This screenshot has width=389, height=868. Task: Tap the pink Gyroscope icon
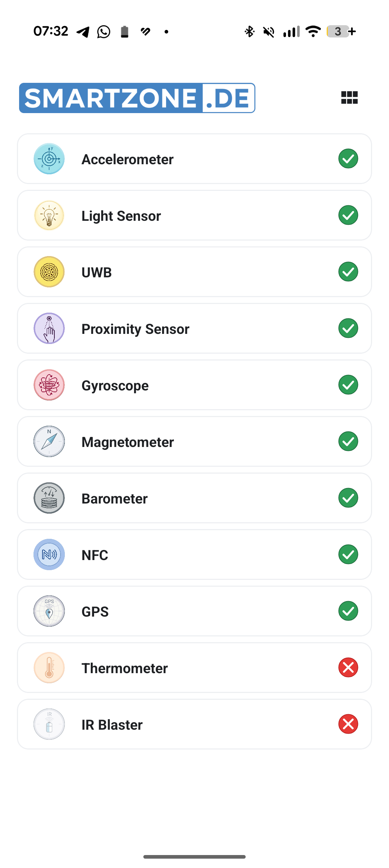(49, 385)
